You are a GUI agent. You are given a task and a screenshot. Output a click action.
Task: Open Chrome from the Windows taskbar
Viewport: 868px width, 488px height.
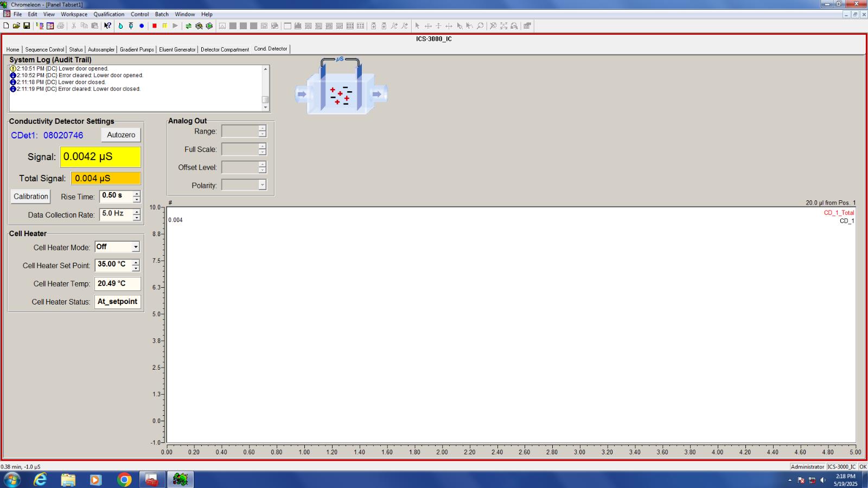(124, 479)
